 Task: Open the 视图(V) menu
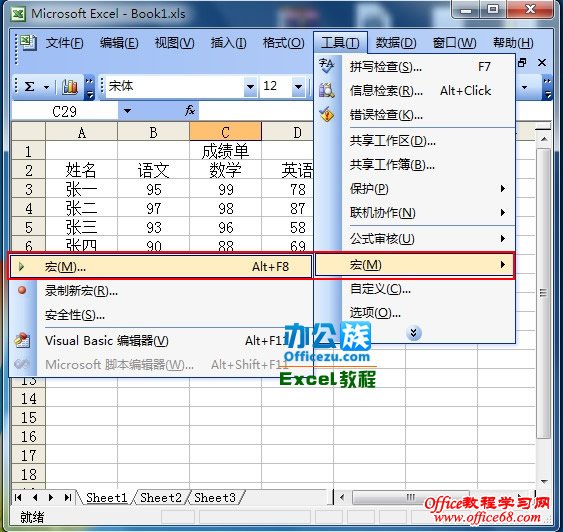[x=175, y=43]
